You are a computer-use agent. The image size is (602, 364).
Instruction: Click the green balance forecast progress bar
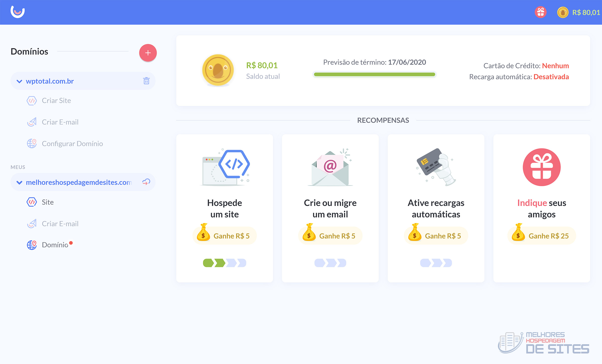[x=374, y=74]
